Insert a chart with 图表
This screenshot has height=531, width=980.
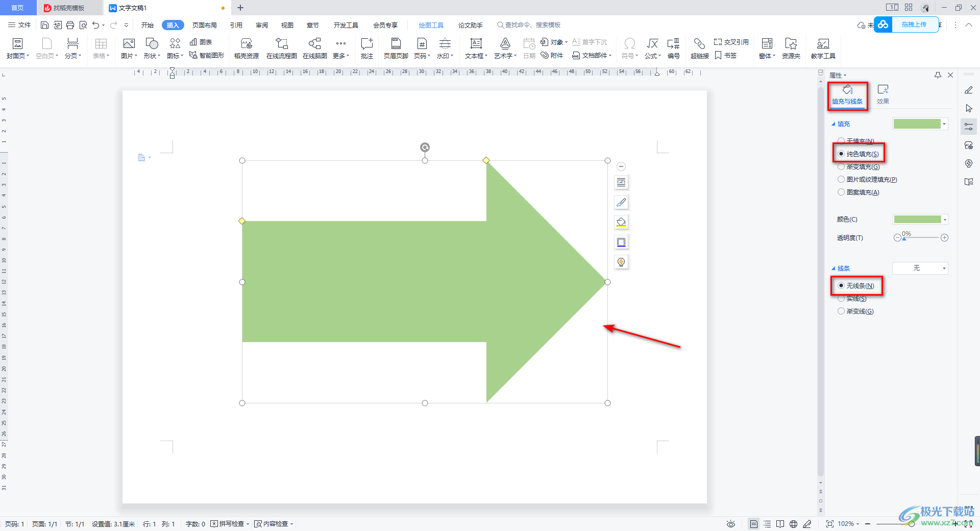(201, 42)
